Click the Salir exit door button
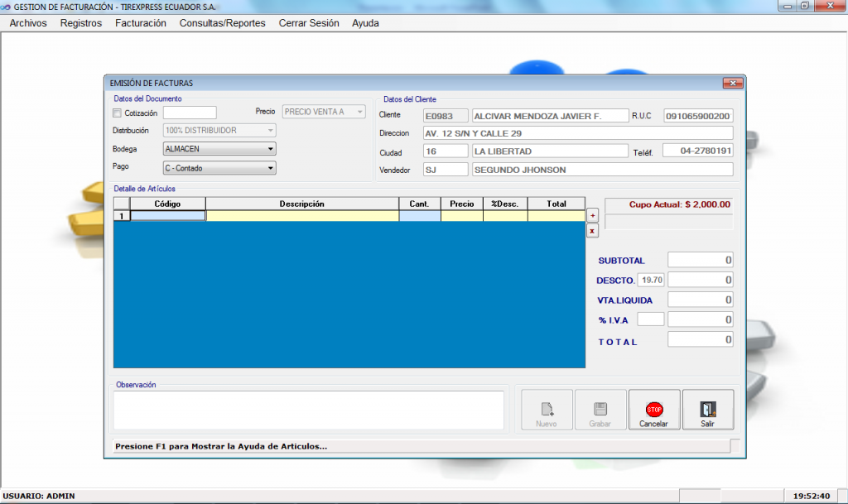 pyautogui.click(x=707, y=410)
